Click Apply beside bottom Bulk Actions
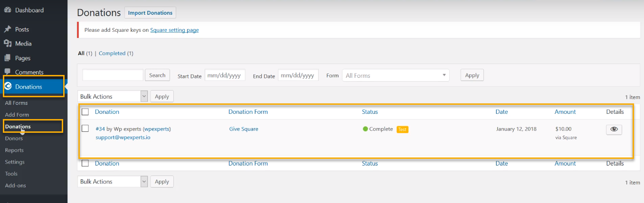 point(162,181)
